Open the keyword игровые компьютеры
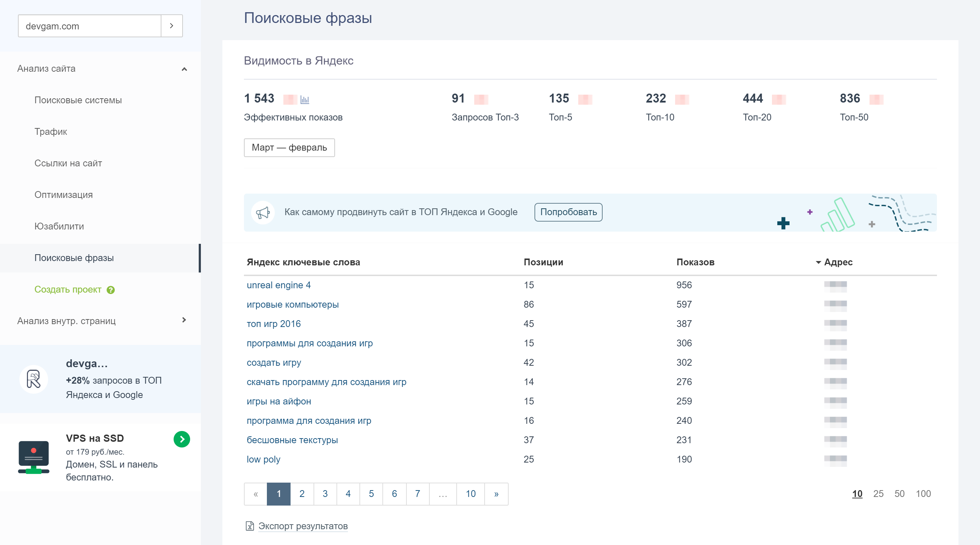This screenshot has width=980, height=545. [x=293, y=305]
